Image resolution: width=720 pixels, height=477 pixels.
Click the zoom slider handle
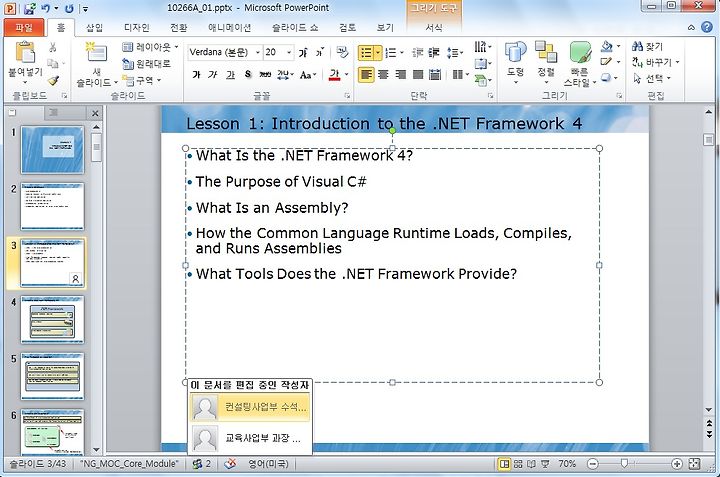(624, 464)
